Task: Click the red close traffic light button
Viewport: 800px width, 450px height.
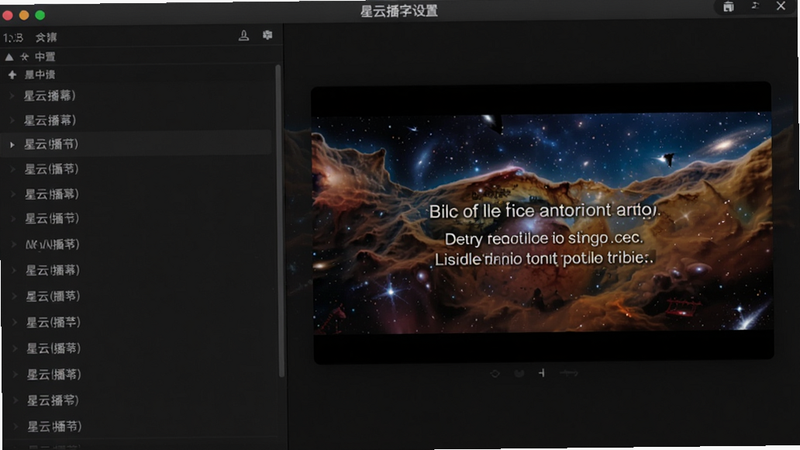Action: pyautogui.click(x=8, y=15)
